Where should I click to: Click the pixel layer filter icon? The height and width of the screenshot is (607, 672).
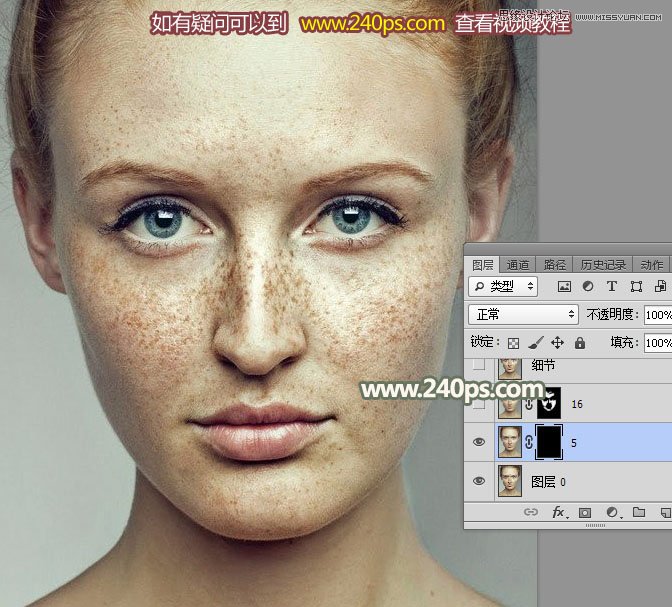(x=564, y=286)
